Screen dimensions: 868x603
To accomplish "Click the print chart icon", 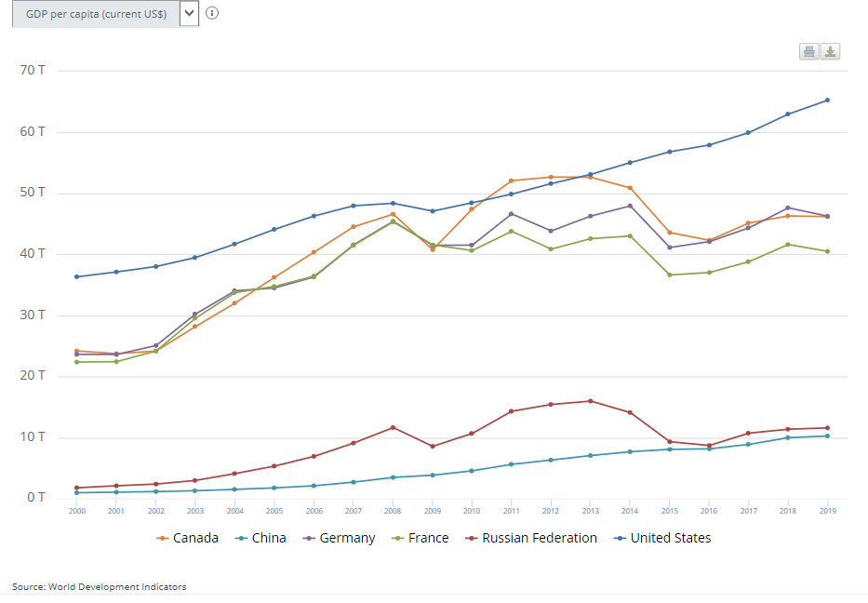I will point(809,52).
